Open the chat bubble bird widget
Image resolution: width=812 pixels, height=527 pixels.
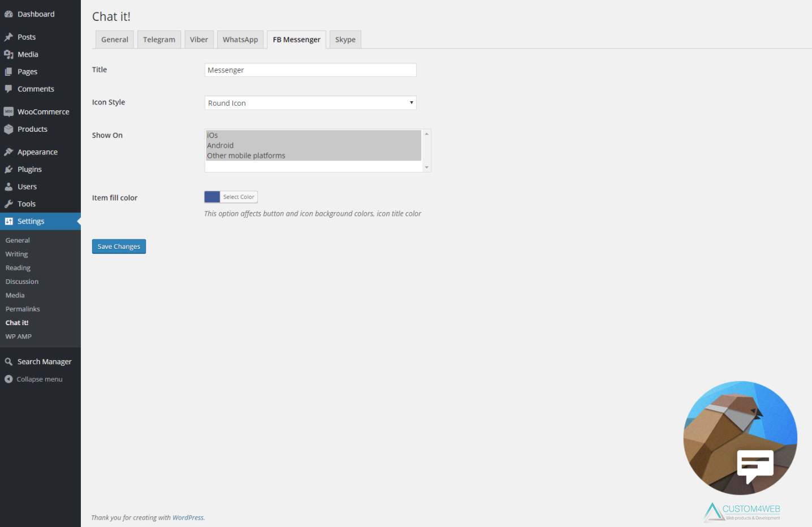pyautogui.click(x=740, y=438)
